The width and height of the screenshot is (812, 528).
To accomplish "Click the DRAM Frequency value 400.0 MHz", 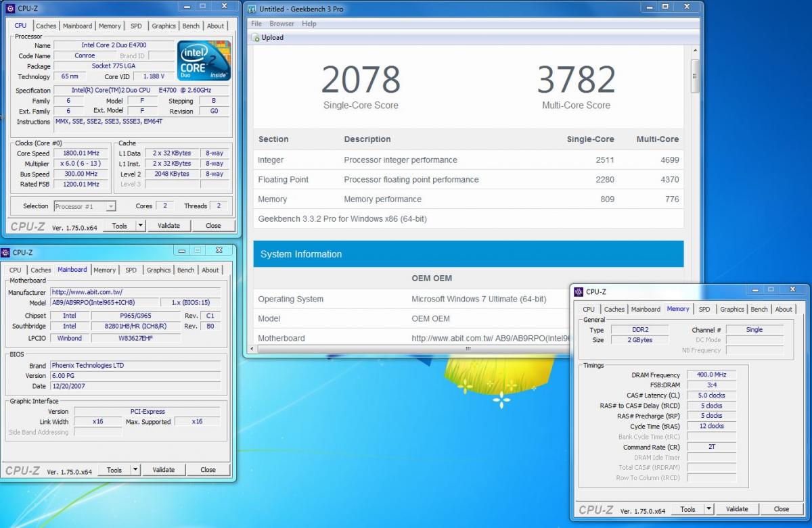I will click(711, 375).
